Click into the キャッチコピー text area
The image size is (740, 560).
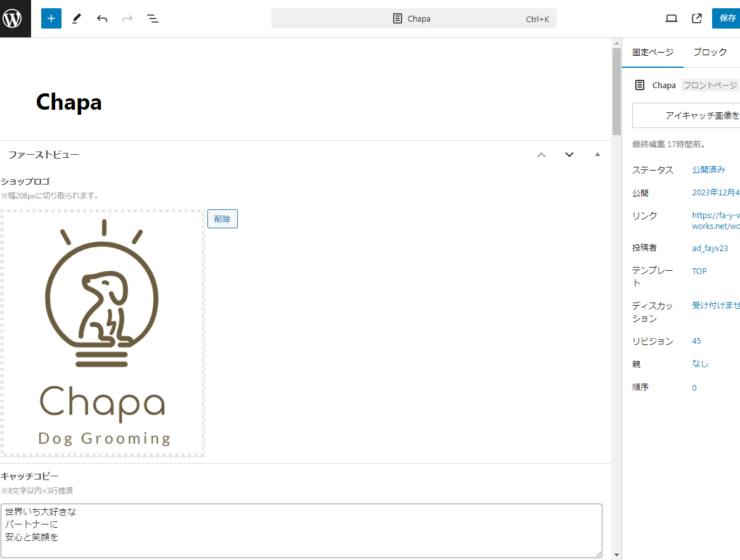coord(301,531)
